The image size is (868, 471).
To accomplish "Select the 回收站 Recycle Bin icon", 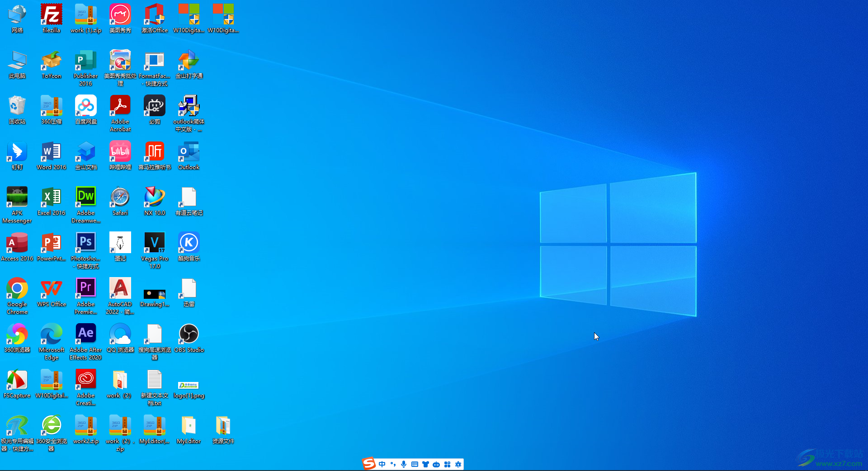I will [17, 106].
